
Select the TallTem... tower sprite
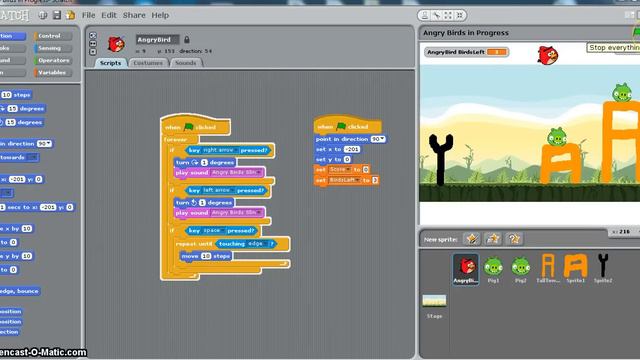548,269
